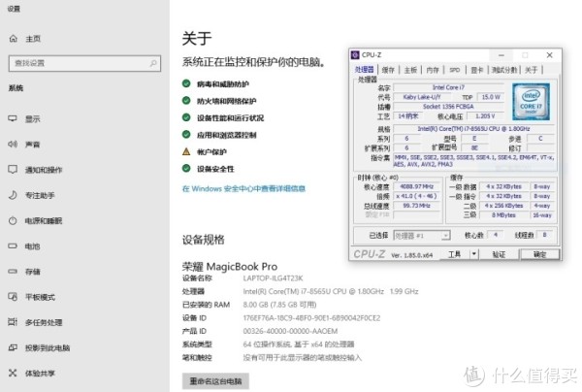Click the 核心电压 value 1.205 V
582x392 pixels.
(x=485, y=116)
